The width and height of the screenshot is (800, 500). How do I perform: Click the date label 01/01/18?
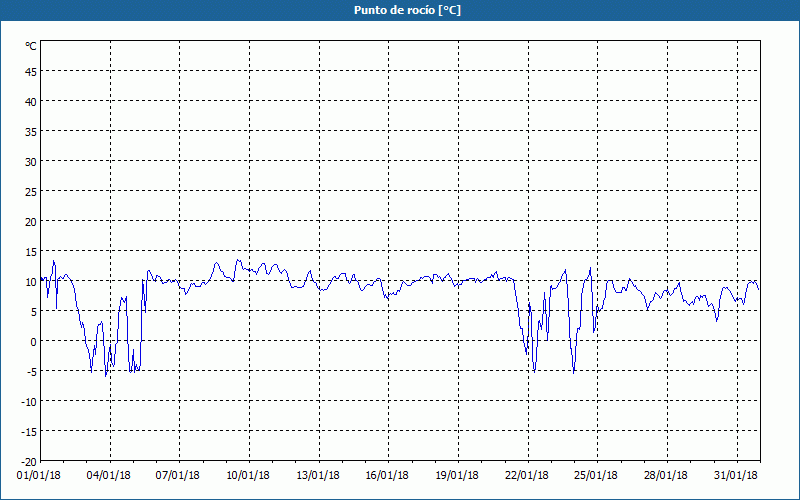click(39, 476)
